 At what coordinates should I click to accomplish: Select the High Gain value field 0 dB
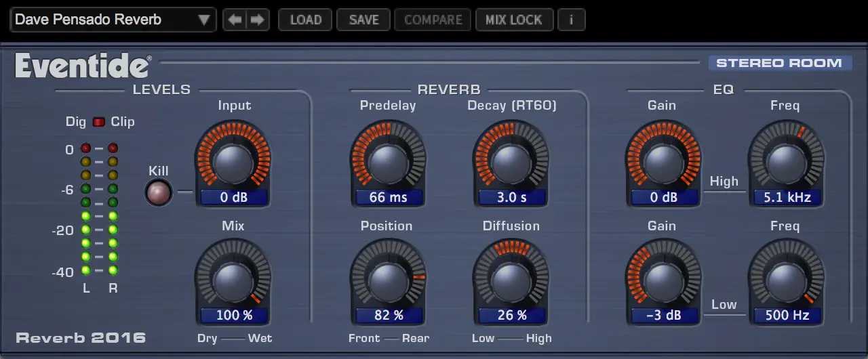[663, 198]
